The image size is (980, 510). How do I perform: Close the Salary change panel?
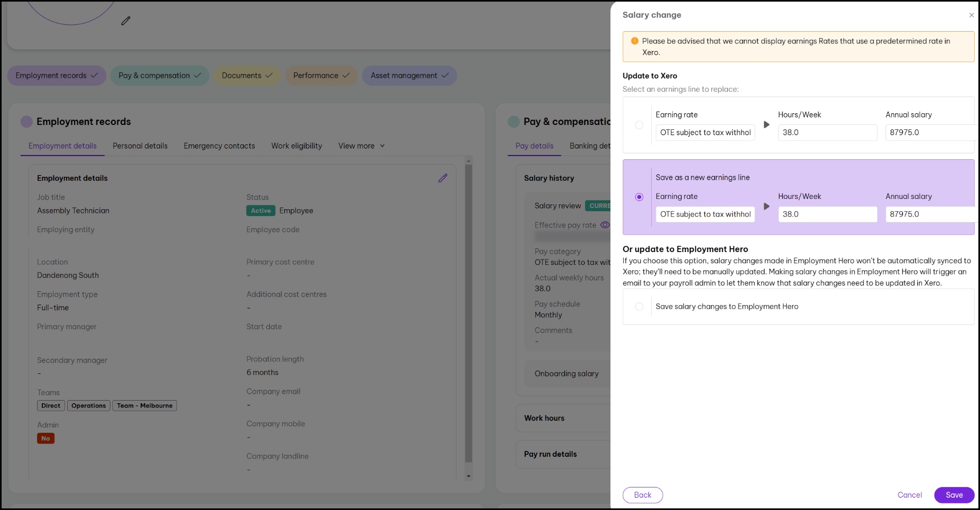(x=971, y=16)
